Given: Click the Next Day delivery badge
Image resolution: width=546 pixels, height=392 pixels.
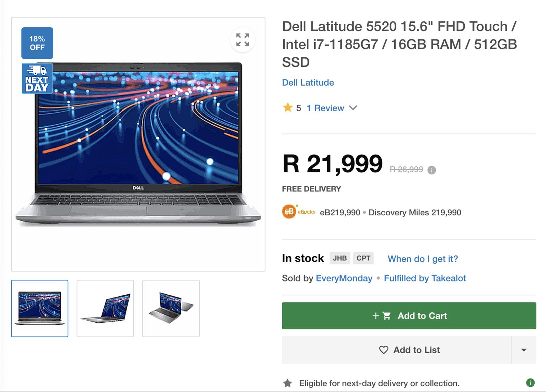Looking at the screenshot, I should click(37, 79).
